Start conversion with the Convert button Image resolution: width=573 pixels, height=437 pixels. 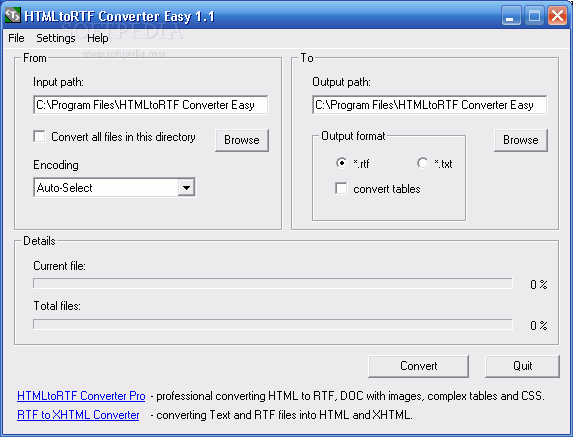[418, 366]
